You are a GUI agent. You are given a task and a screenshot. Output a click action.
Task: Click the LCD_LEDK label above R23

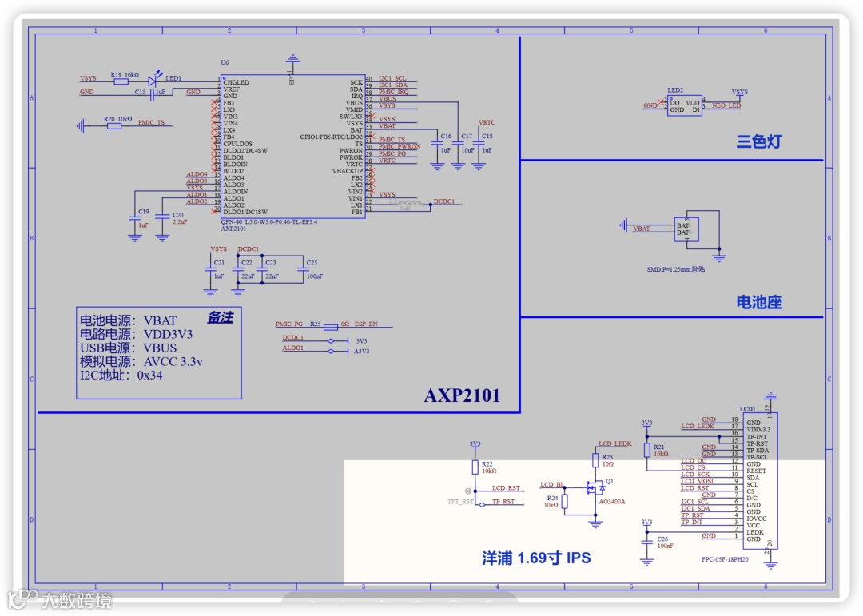pos(615,443)
